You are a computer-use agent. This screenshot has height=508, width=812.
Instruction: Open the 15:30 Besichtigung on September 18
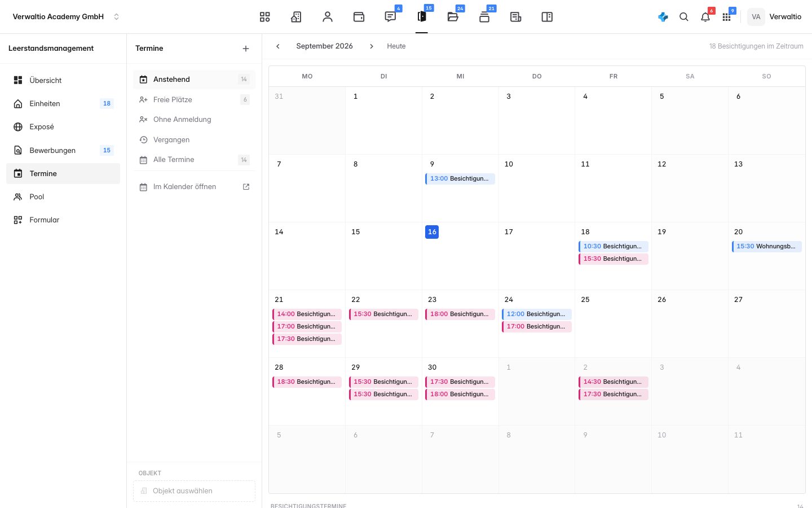(614, 259)
